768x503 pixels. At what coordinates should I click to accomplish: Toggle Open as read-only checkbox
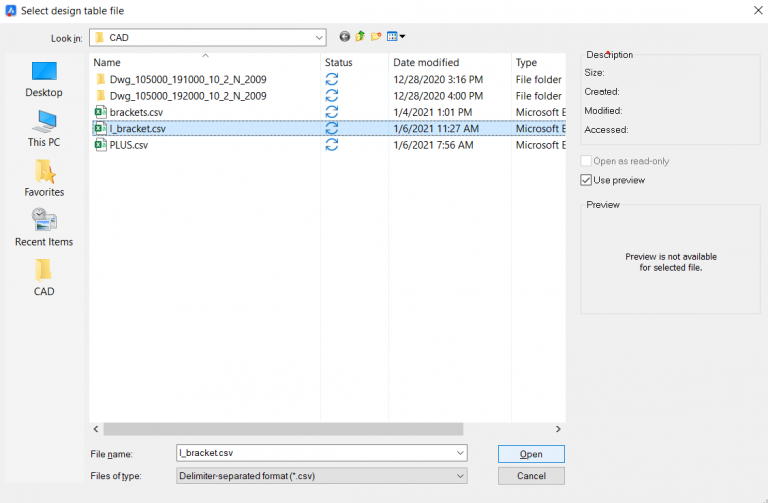(x=586, y=161)
